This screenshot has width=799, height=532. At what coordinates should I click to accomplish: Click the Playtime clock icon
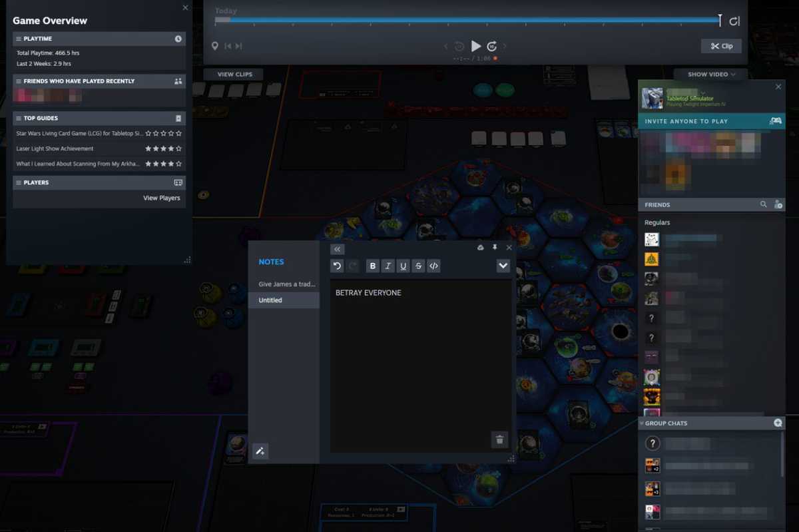[178, 39]
